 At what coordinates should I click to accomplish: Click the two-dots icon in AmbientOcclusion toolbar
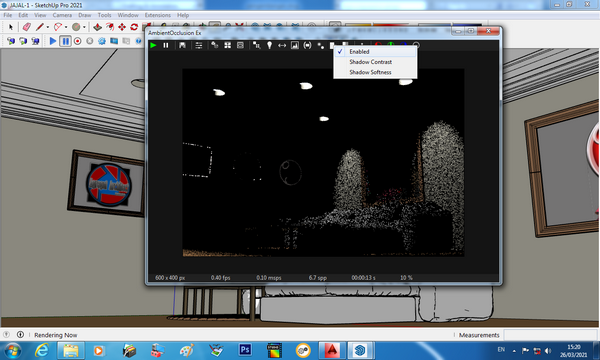[x=321, y=46]
